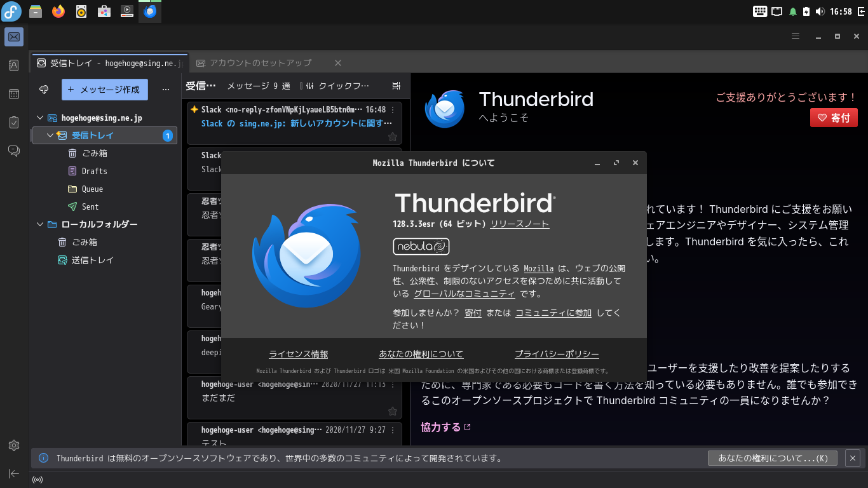Select the Sent folder
The image size is (868, 488).
pyautogui.click(x=105, y=207)
